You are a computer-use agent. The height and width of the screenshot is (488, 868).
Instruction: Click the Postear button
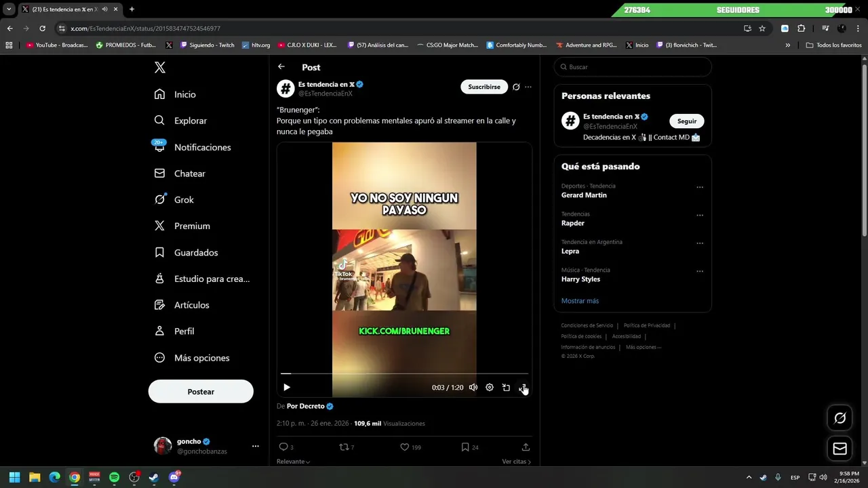[201, 392]
